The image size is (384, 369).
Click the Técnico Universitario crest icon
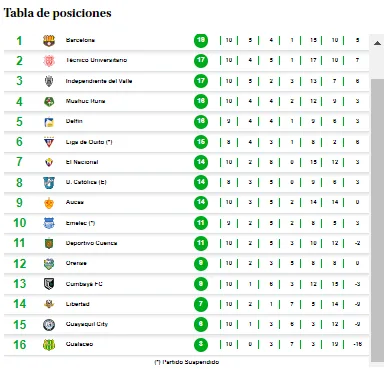point(49,61)
